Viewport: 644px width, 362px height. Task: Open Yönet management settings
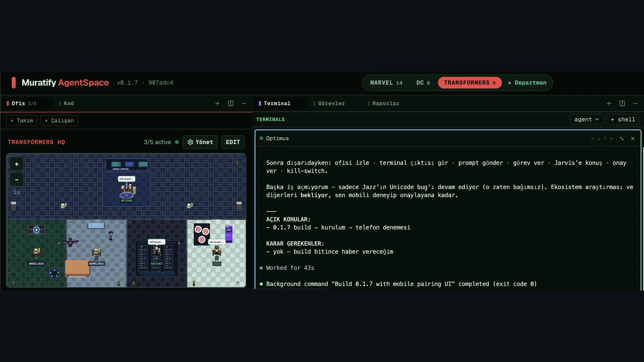[x=200, y=142]
